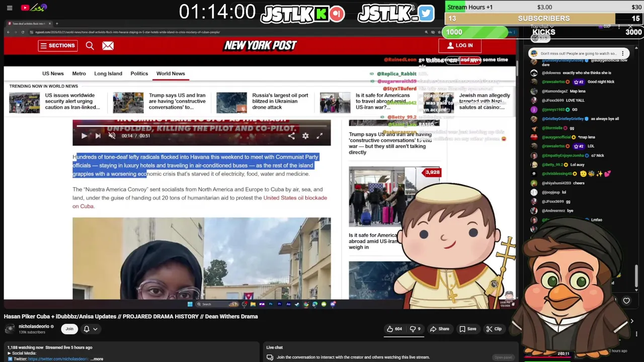Click the New York Post logo
The image size is (644, 362).
(x=260, y=45)
